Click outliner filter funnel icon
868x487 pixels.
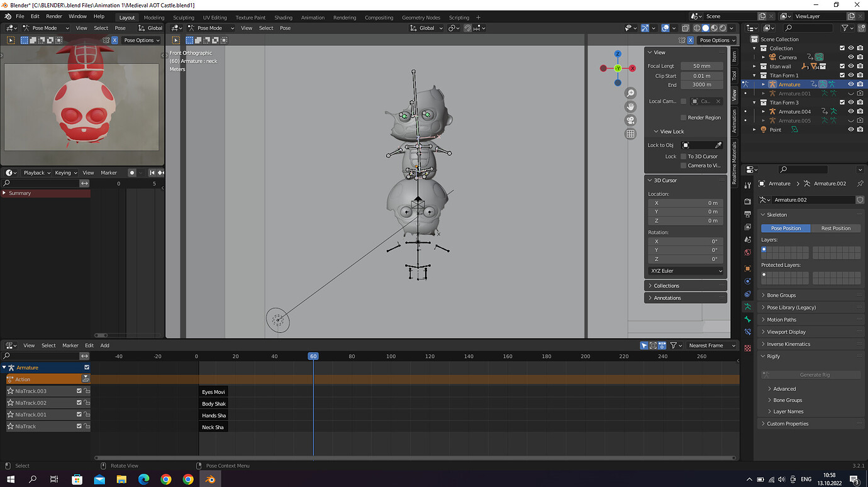[845, 28]
